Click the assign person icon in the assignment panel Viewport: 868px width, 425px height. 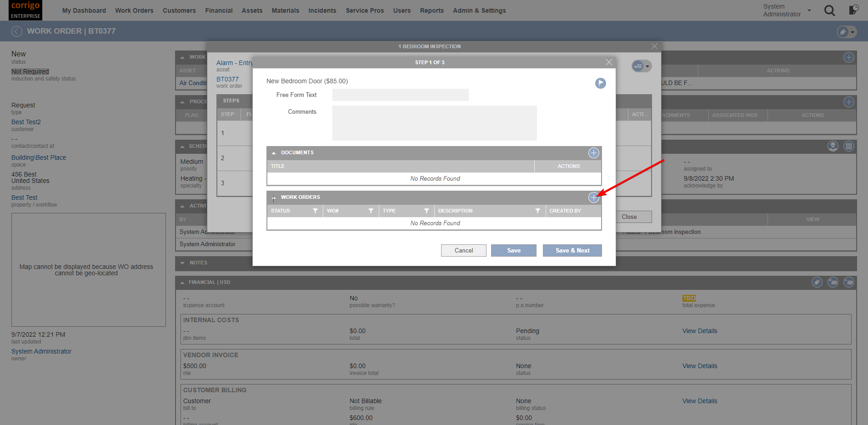click(x=833, y=146)
